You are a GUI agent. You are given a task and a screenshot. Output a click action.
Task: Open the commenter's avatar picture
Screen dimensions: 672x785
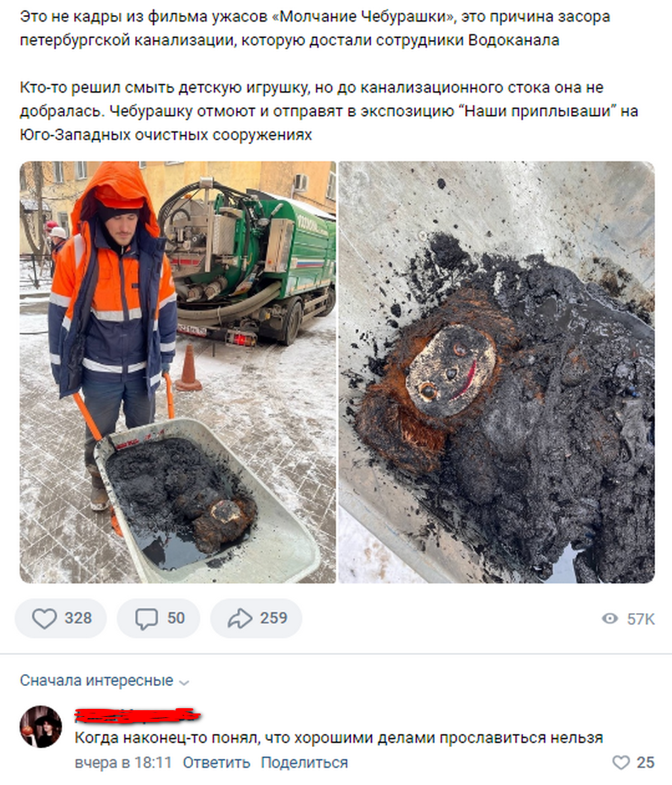click(41, 727)
